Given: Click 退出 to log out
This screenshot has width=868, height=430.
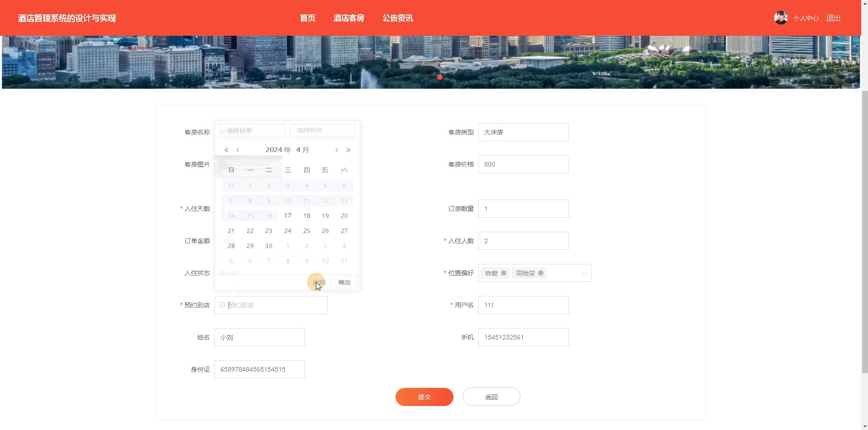Looking at the screenshot, I should click(833, 18).
